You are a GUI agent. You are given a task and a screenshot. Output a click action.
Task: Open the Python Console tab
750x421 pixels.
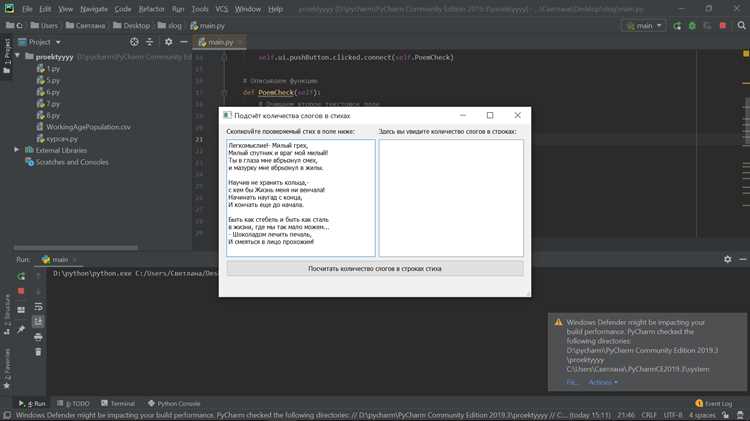click(x=174, y=403)
